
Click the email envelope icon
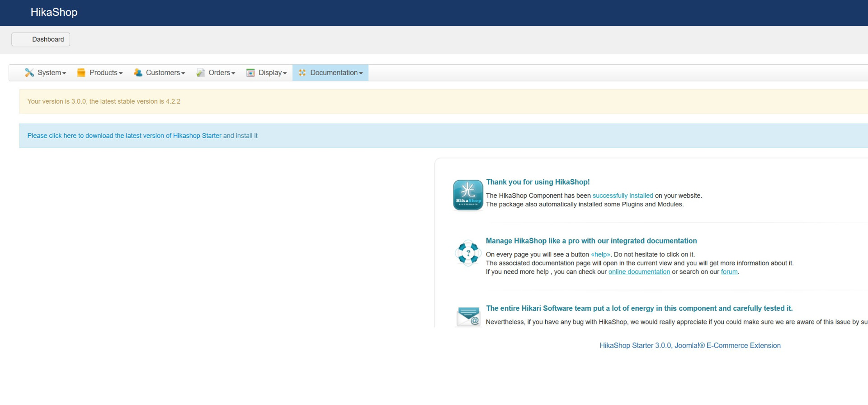(468, 316)
